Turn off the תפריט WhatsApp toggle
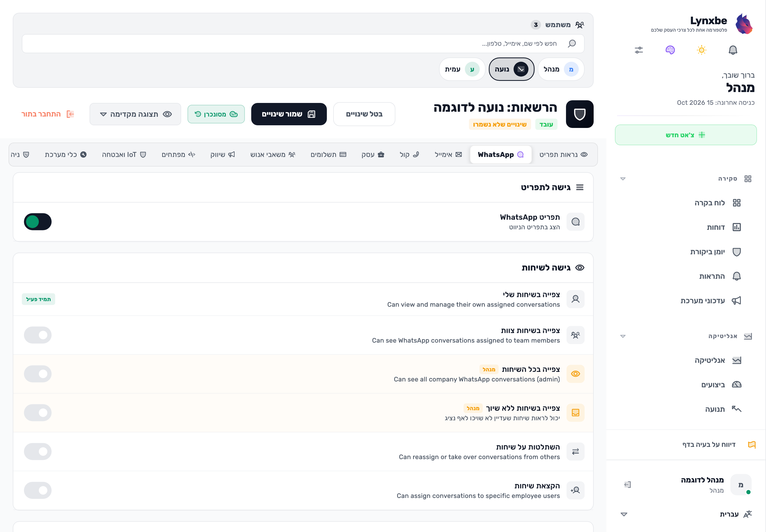Viewport: 766px width, 532px height. (x=38, y=222)
